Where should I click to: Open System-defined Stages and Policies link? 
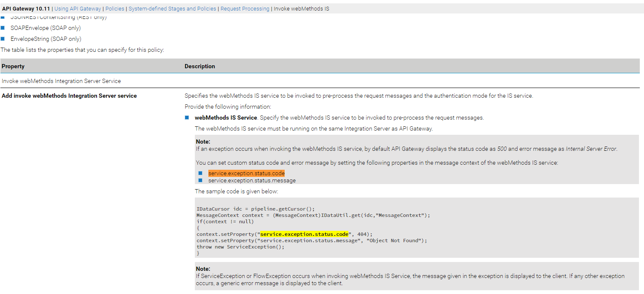coord(172,8)
